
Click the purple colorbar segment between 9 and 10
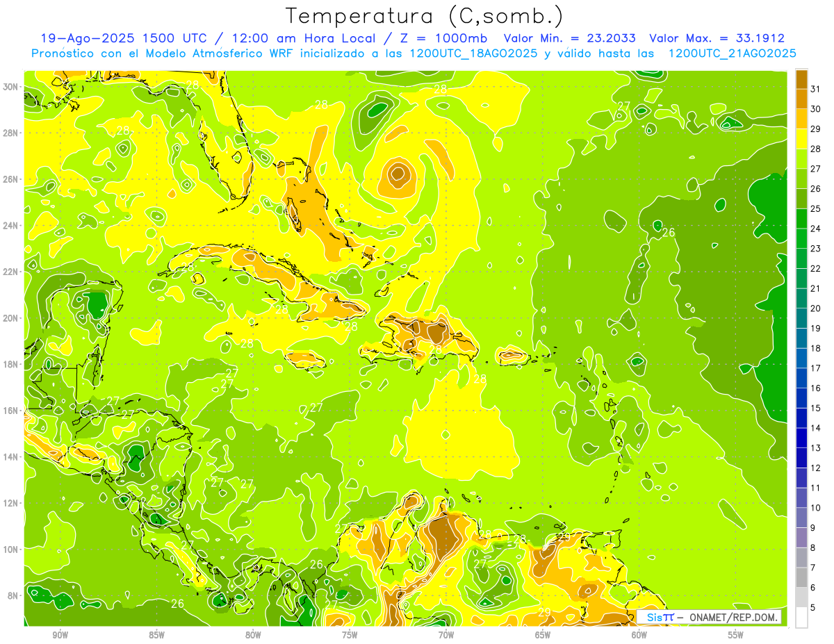pos(801,518)
